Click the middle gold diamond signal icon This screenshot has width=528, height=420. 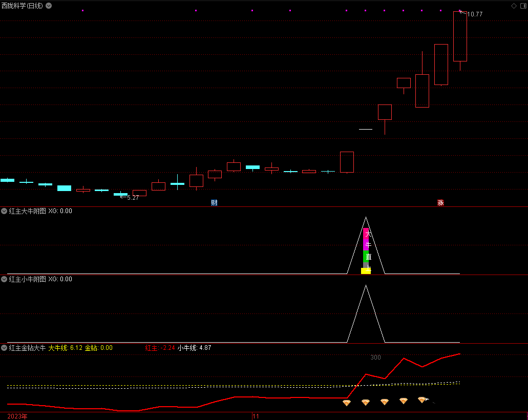(385, 402)
